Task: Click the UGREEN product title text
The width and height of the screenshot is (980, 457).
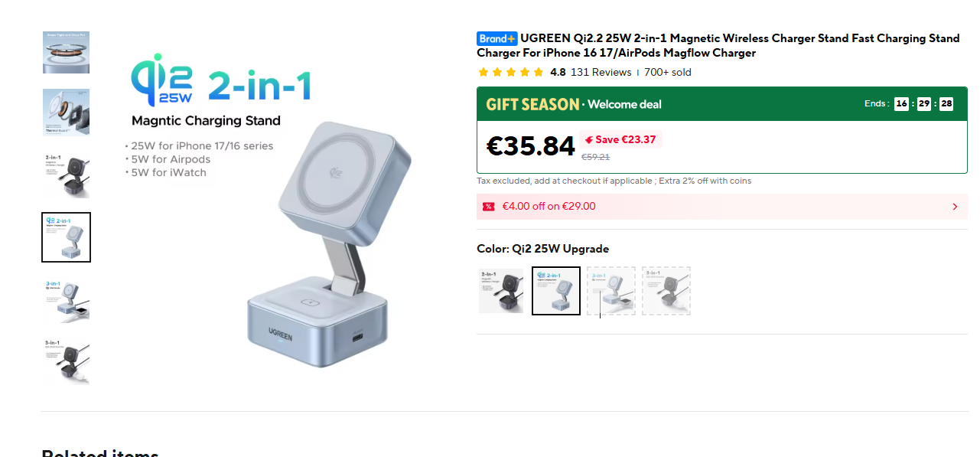Action: pos(719,46)
